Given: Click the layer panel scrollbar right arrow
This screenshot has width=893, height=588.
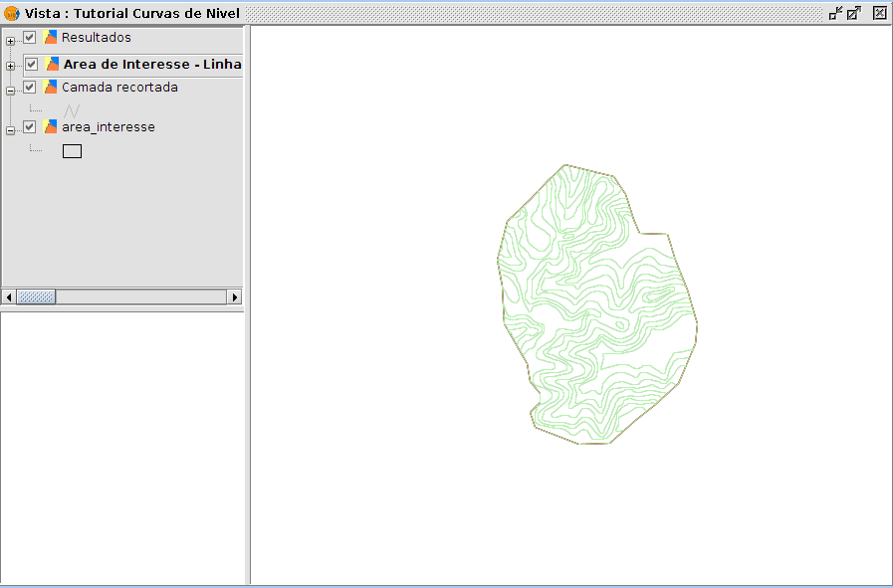Looking at the screenshot, I should 236,296.
